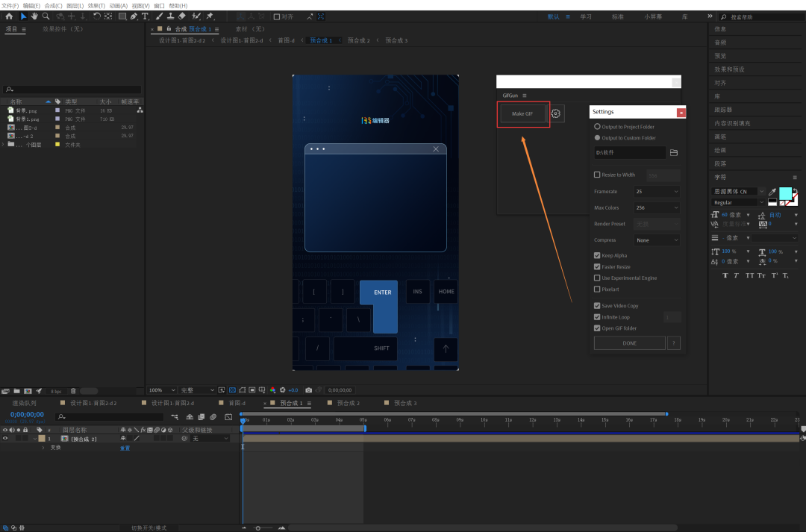Click the cyan text fill color swatch
The height and width of the screenshot is (532, 806).
(786, 193)
